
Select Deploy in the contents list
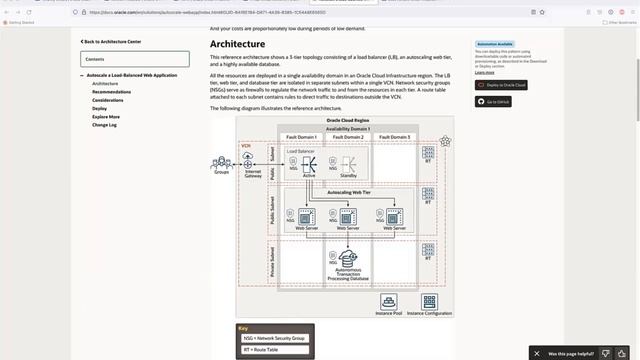coord(100,109)
